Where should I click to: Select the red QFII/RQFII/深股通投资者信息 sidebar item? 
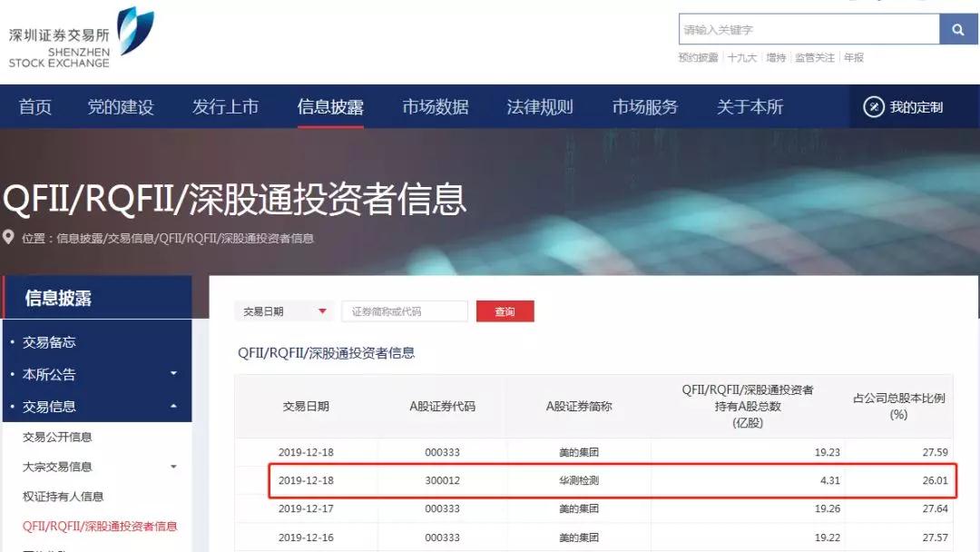point(100,527)
